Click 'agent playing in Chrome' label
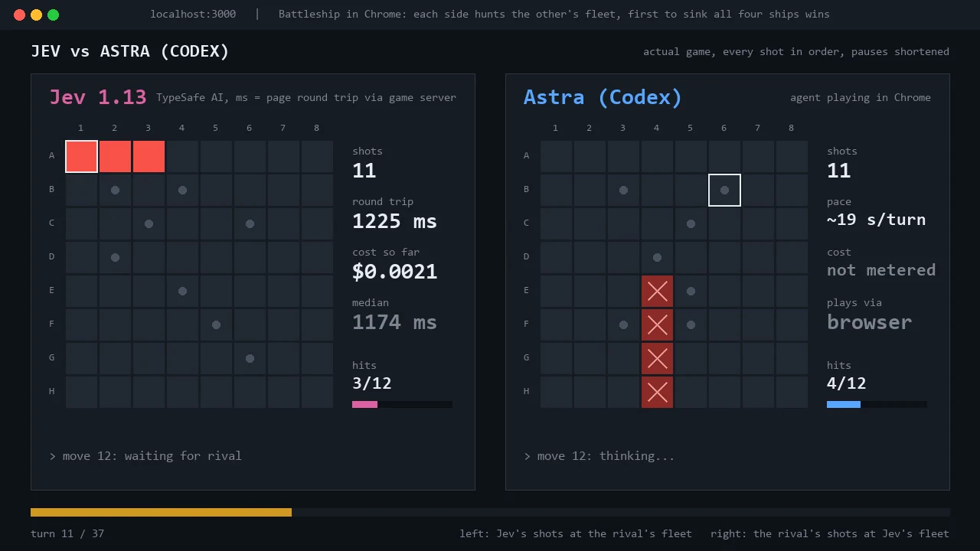Screen dimensions: 980x551 [861, 97]
